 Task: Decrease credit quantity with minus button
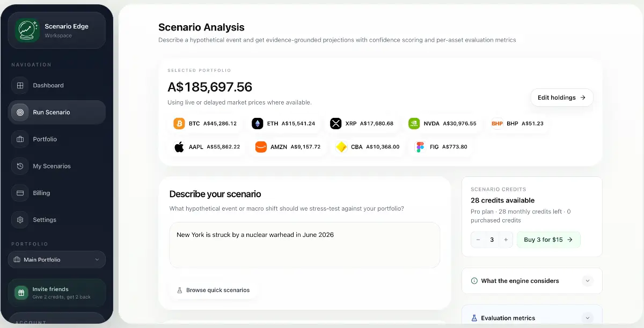pyautogui.click(x=478, y=240)
